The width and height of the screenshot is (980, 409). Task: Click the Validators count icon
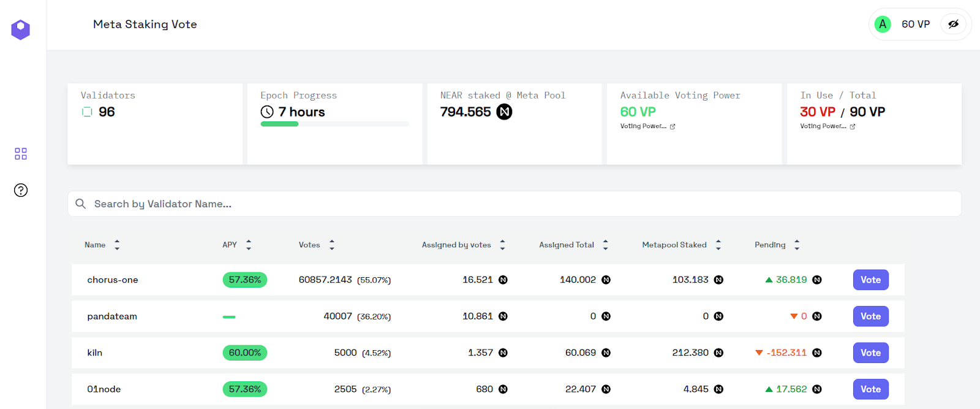(x=87, y=112)
